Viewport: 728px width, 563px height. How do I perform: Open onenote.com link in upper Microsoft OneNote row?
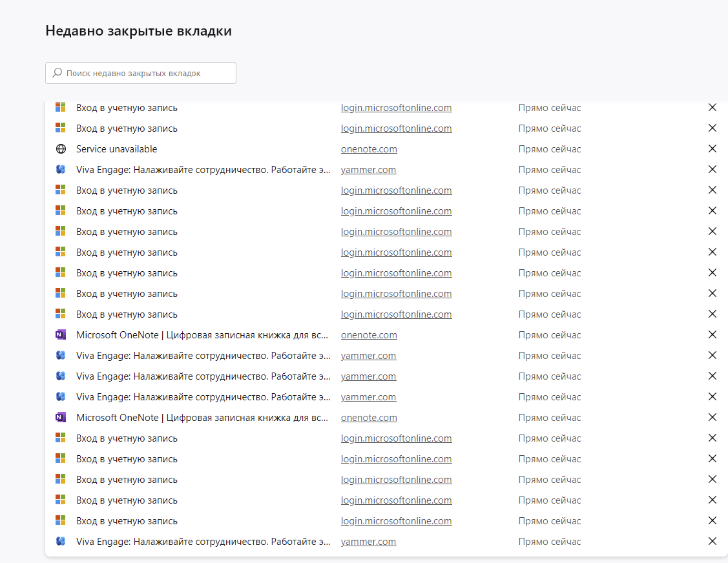point(369,334)
